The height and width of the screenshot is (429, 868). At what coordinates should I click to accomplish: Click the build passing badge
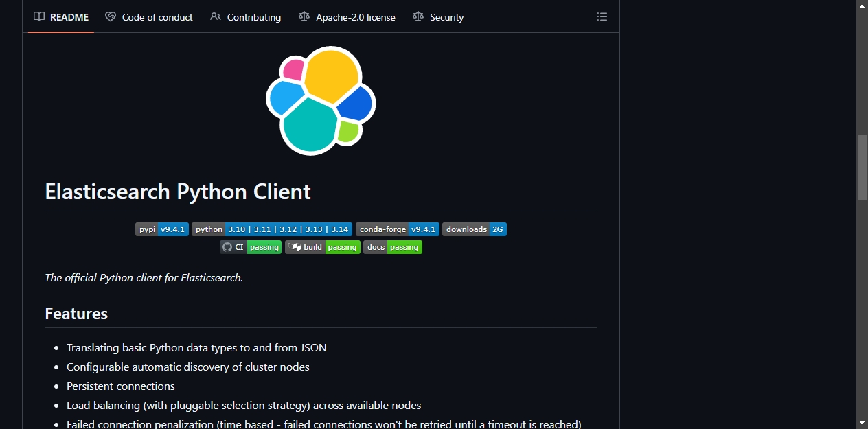[323, 247]
